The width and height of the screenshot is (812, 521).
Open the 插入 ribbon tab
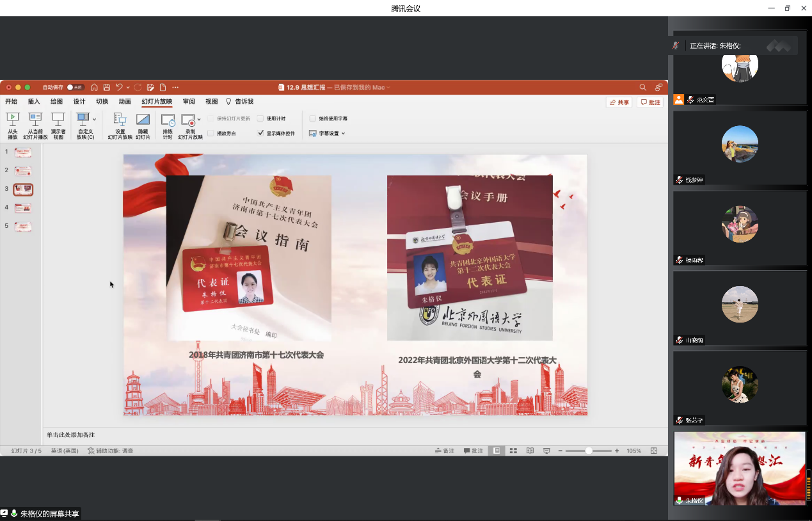click(x=34, y=102)
